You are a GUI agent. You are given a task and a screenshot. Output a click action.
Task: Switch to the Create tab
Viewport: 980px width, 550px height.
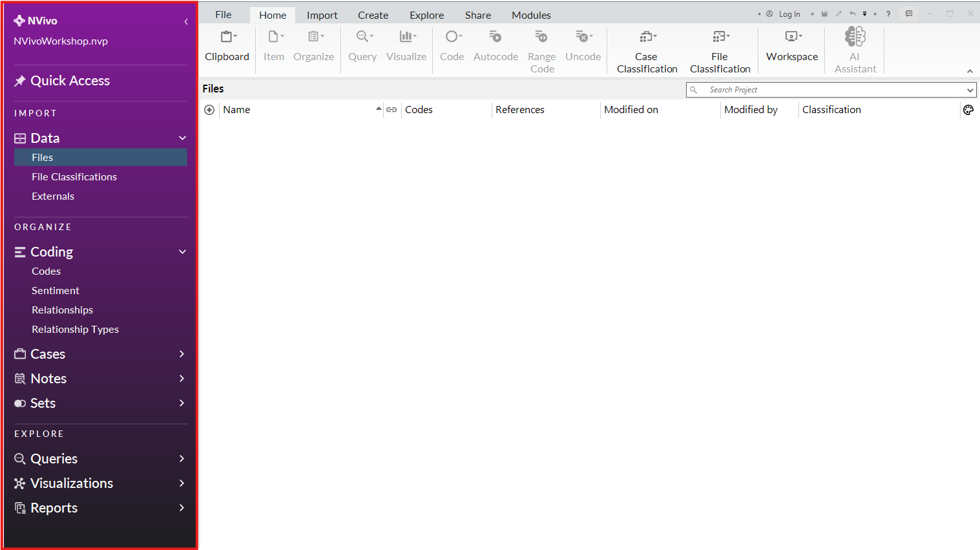373,15
